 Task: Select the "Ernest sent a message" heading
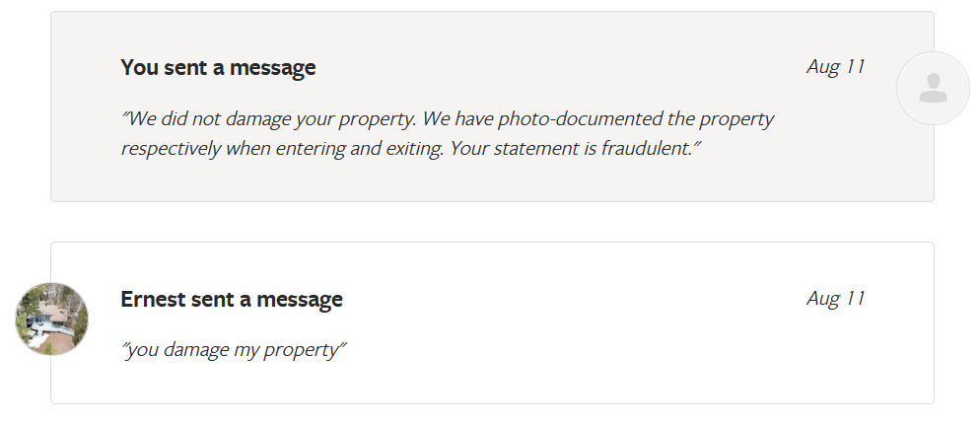point(232,300)
